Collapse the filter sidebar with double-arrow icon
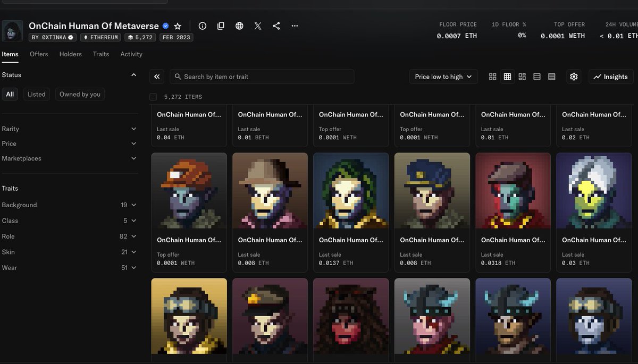 [157, 77]
